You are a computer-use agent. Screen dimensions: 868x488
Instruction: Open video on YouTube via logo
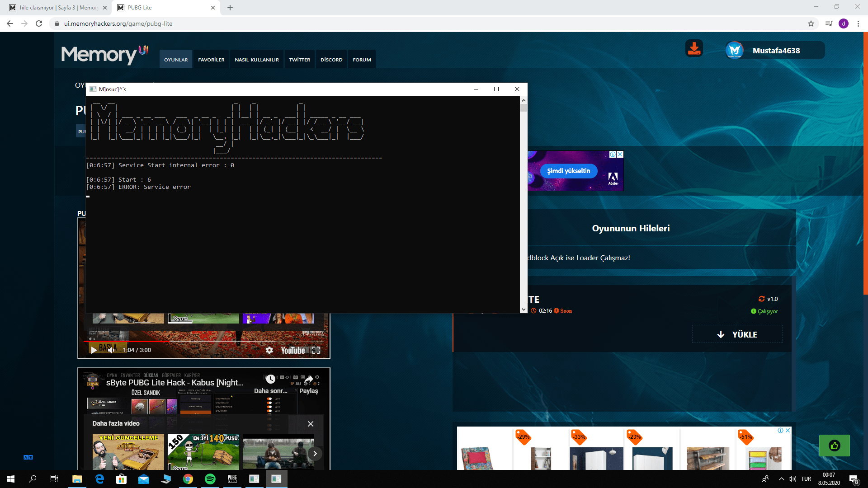click(292, 350)
